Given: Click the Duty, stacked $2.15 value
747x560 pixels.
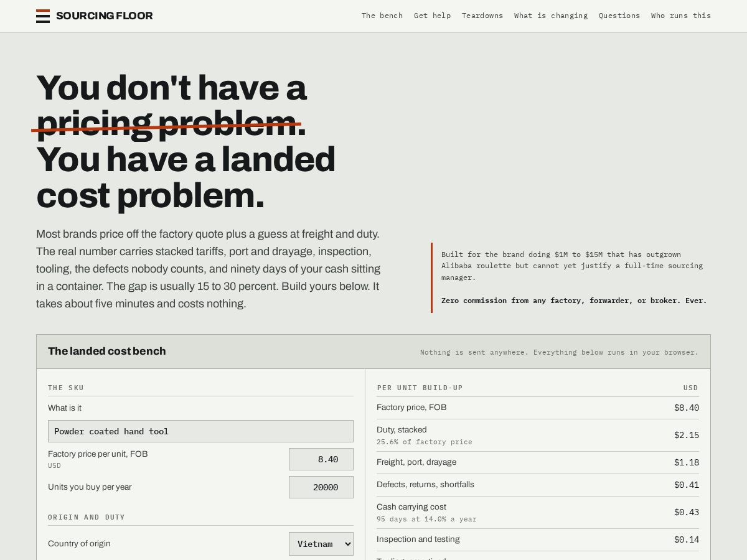Looking at the screenshot, I should tap(687, 436).
